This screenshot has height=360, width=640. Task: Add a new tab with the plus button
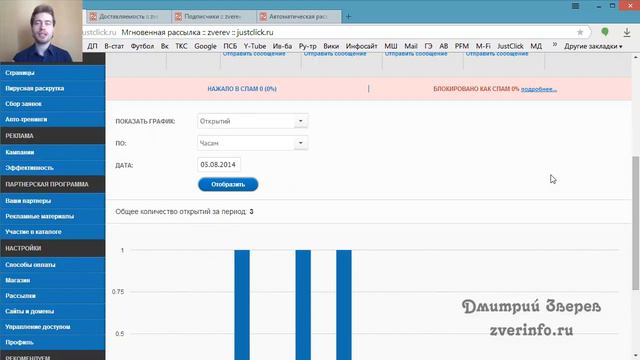[348, 17]
